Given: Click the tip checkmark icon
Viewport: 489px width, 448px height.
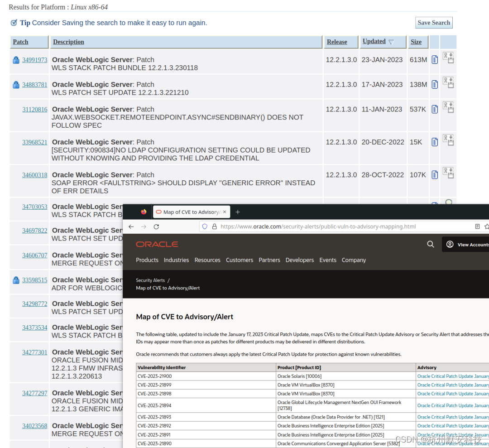Looking at the screenshot, I should pos(14,23).
